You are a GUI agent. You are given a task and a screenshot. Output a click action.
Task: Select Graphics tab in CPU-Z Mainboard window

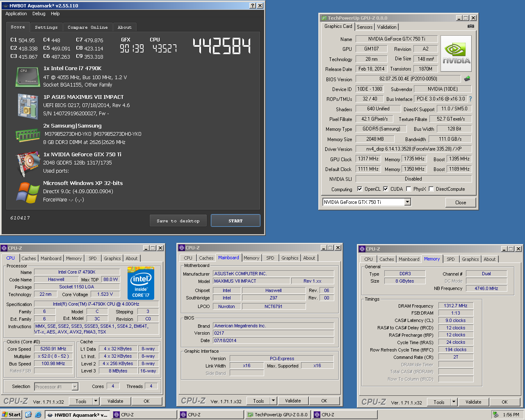[290, 258]
